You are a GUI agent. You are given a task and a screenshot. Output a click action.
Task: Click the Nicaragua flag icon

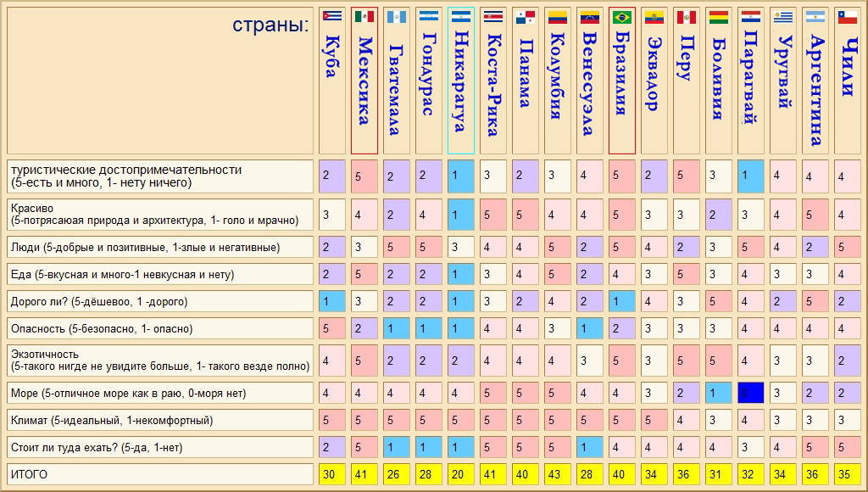tap(460, 17)
